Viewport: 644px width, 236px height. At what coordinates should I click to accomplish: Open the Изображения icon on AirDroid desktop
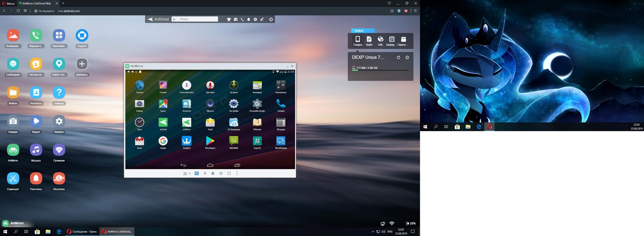coord(13,36)
